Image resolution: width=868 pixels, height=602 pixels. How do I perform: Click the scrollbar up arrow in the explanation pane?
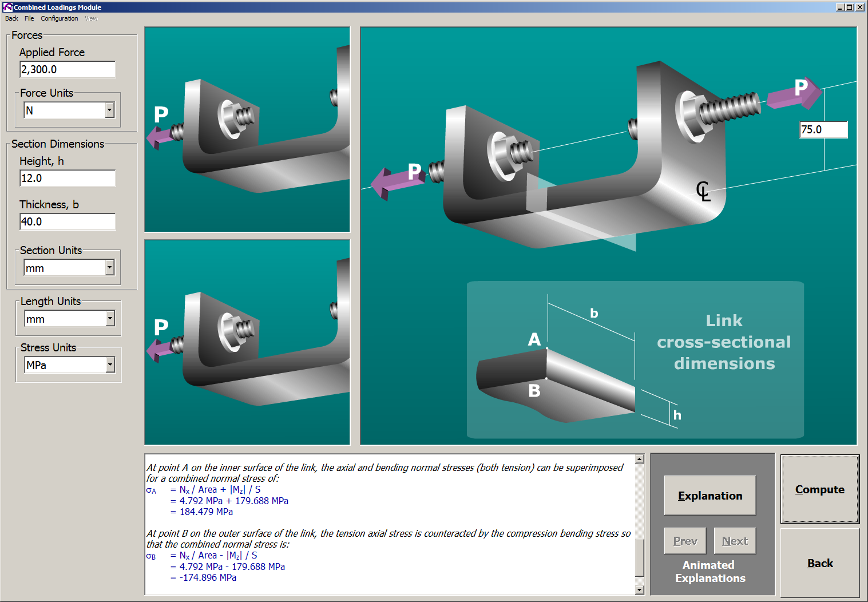click(x=639, y=458)
